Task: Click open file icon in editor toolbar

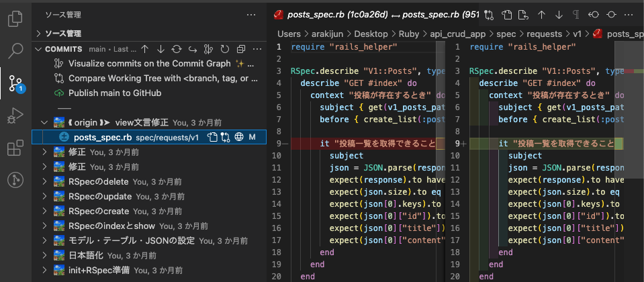Action: pos(507,15)
